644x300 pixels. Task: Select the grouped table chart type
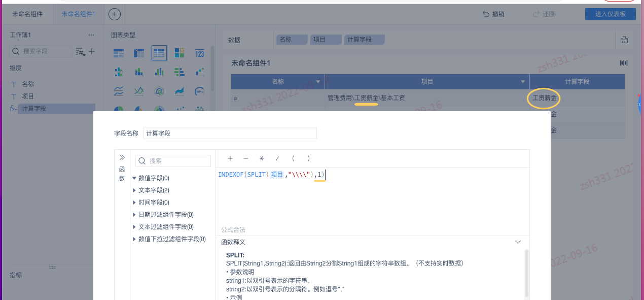[119, 53]
